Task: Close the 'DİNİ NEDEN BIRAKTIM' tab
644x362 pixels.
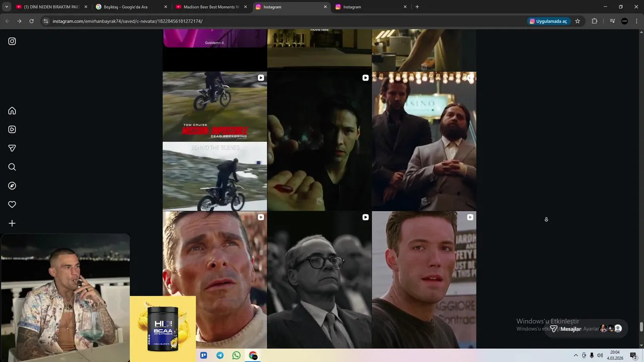Action: click(86, 7)
